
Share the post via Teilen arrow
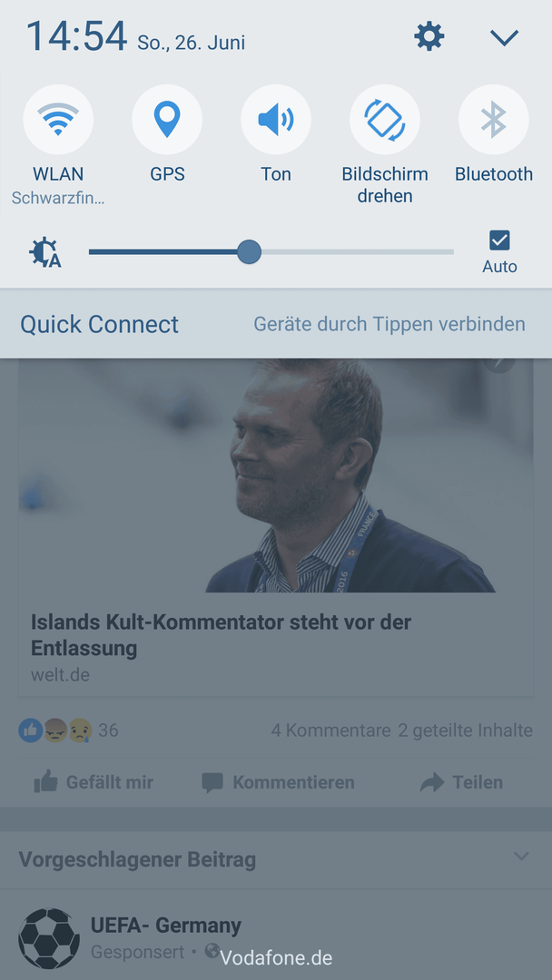(x=431, y=782)
